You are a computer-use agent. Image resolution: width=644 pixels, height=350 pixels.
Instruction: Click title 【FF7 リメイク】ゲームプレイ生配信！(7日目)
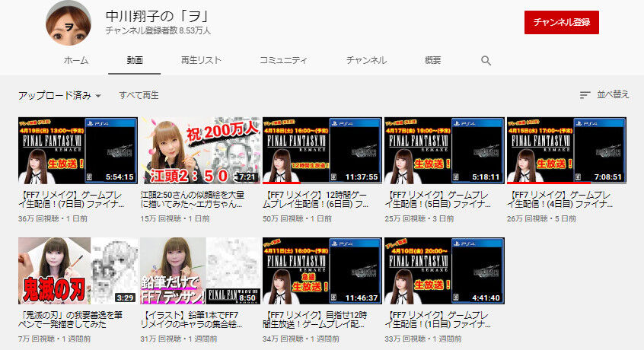pyautogui.click(x=72, y=199)
